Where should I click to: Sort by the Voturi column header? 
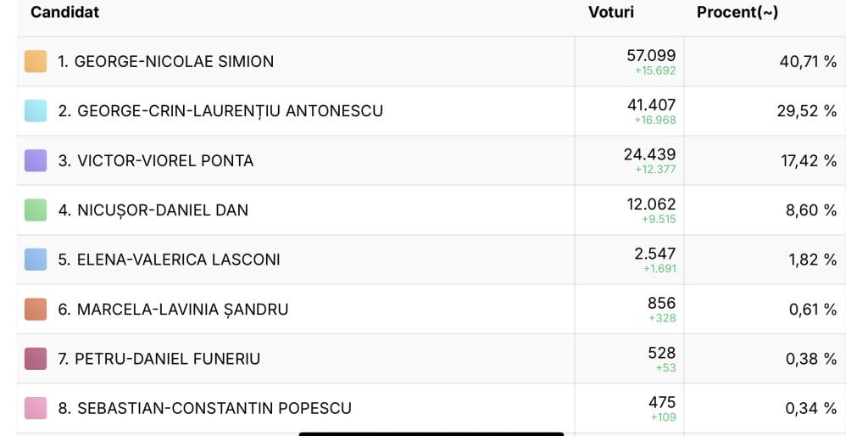610,12
